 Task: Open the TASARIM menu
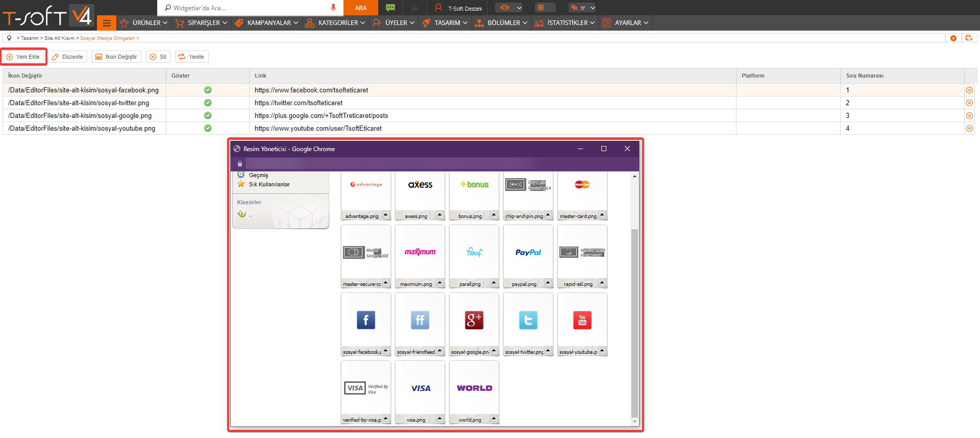(x=445, y=23)
